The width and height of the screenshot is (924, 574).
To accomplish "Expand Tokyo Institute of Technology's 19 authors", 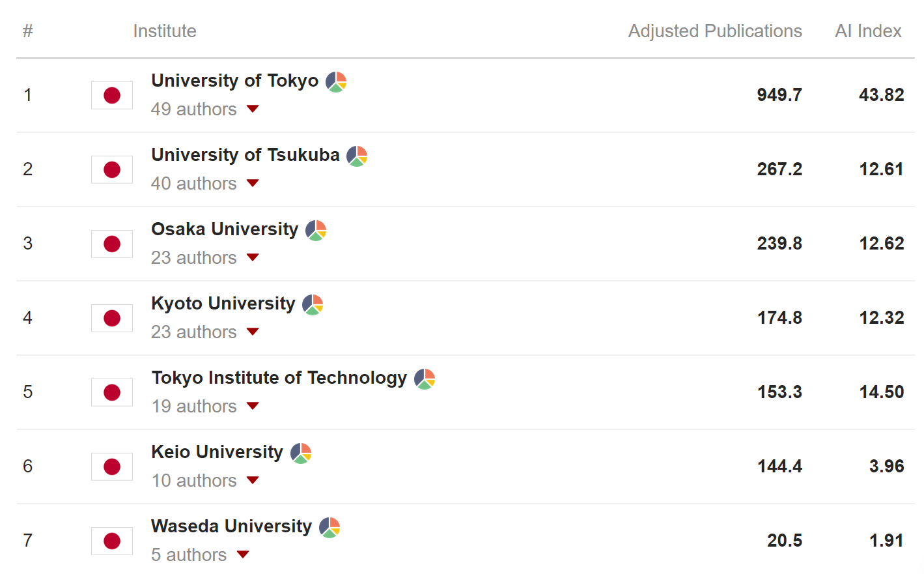I will pyautogui.click(x=253, y=406).
